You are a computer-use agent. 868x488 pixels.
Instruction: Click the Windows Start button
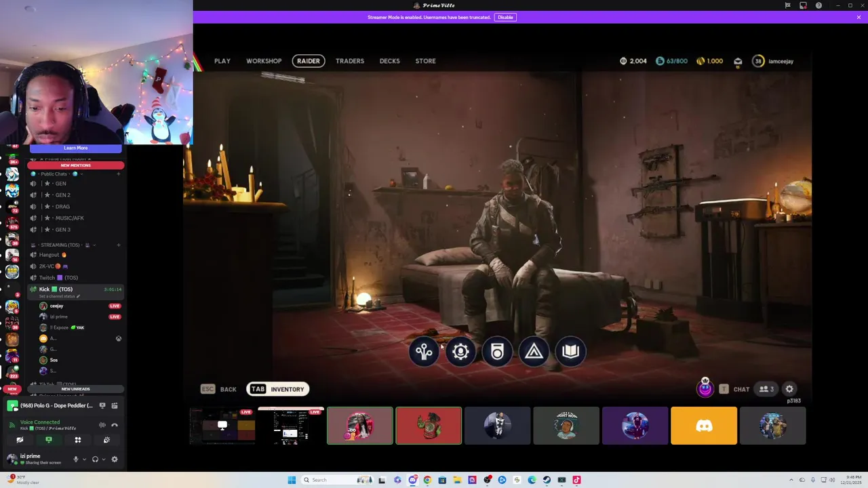[x=292, y=480]
